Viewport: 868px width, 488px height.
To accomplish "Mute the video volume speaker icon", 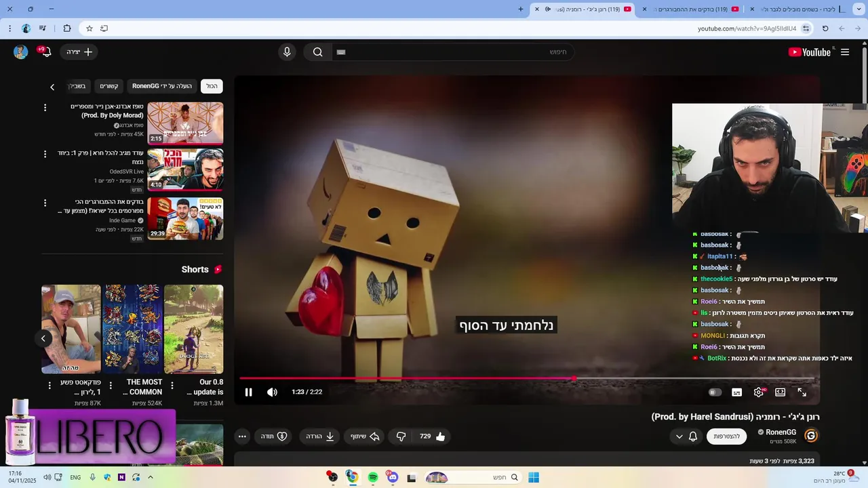I will [x=272, y=392].
